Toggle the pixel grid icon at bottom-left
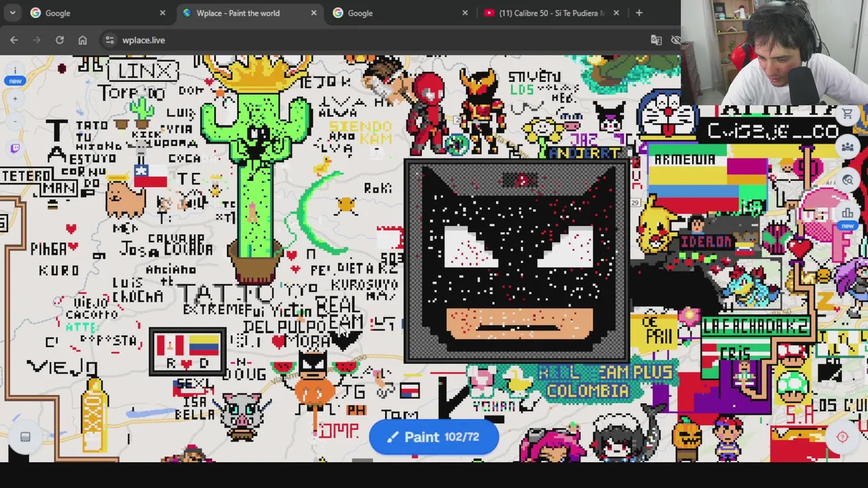 tap(25, 437)
